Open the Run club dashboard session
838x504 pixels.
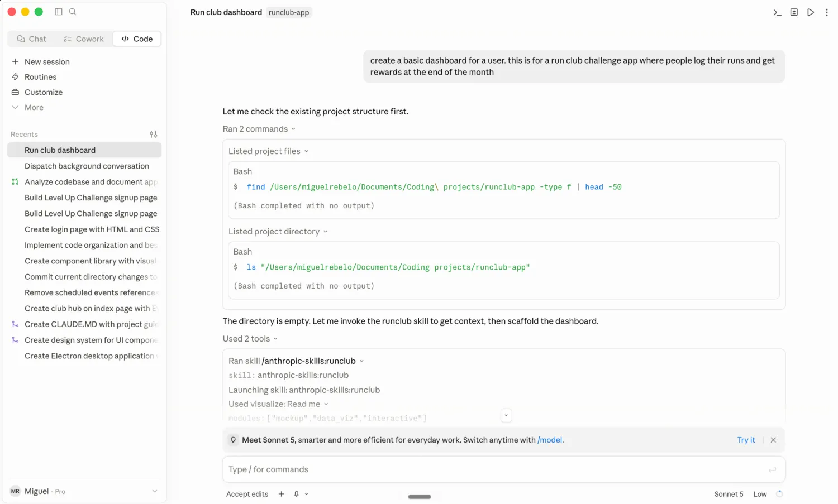[84, 150]
